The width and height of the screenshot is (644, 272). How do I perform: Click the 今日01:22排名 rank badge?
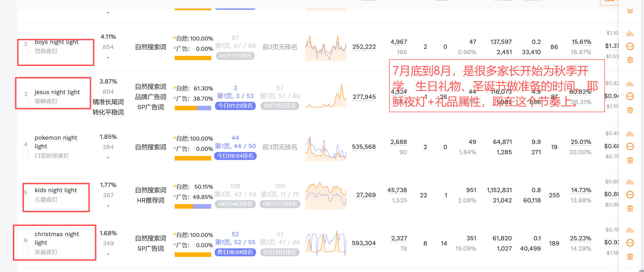[x=235, y=106]
